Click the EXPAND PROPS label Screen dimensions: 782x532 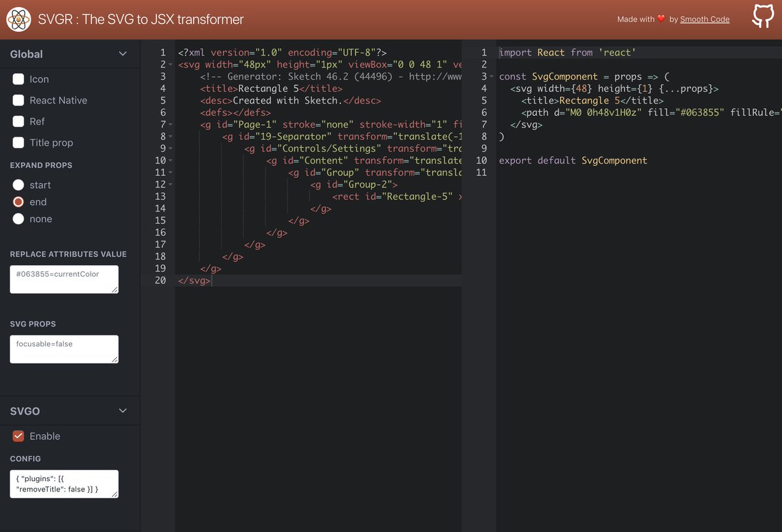click(41, 165)
